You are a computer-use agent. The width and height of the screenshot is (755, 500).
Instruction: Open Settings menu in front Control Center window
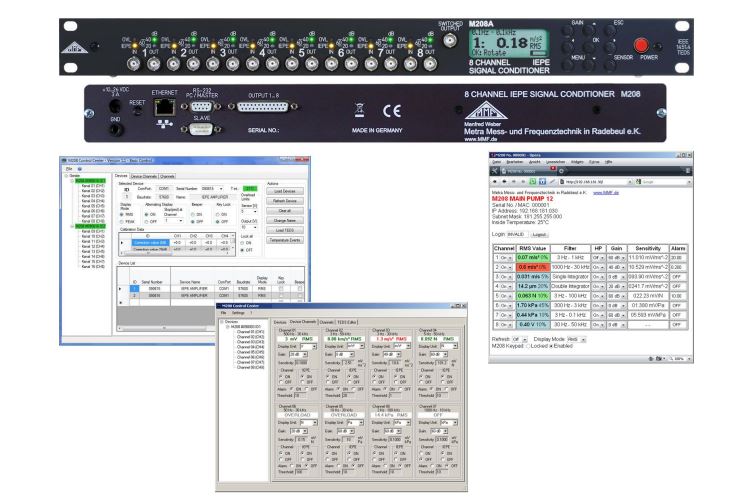tap(238, 313)
